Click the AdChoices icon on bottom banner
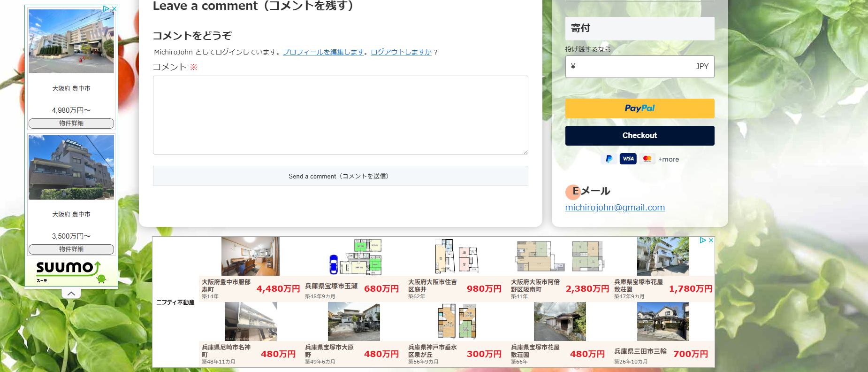The width and height of the screenshot is (868, 372). tap(703, 240)
